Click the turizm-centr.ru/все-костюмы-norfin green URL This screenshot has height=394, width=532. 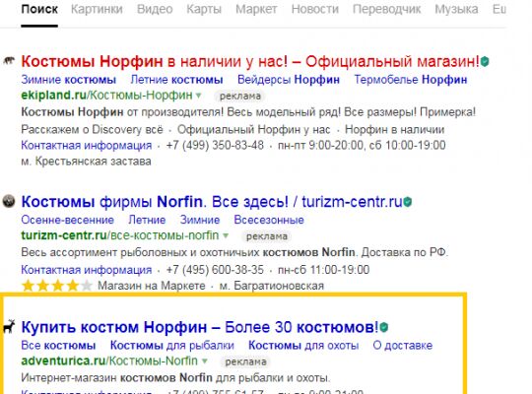tap(120, 235)
